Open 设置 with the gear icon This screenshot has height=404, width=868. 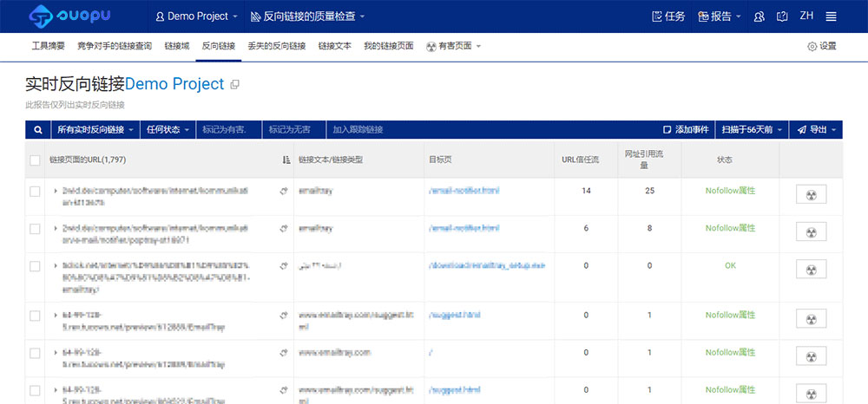pos(822,47)
